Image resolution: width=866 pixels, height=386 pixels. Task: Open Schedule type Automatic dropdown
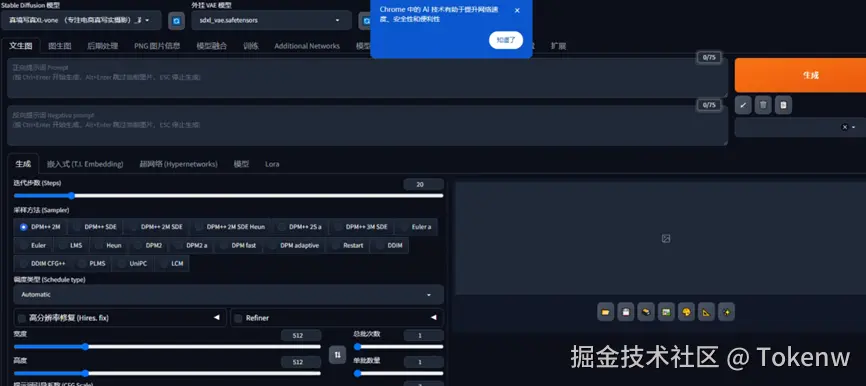coord(229,295)
